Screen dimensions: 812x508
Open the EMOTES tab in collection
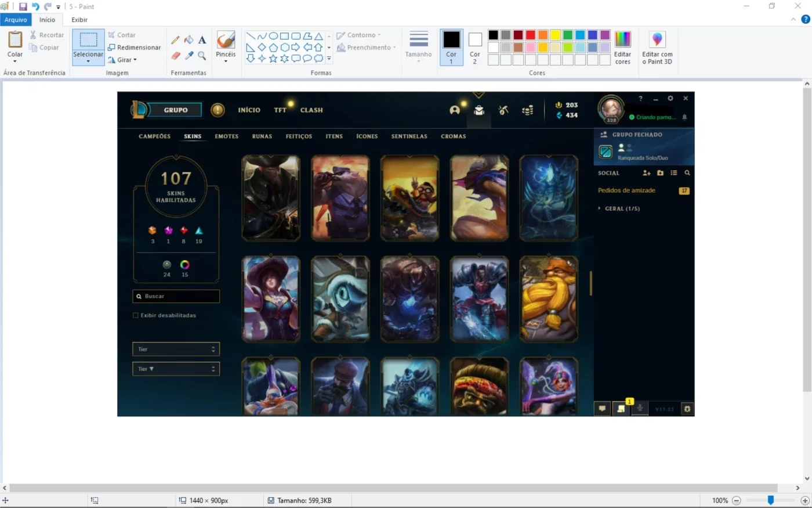227,136
